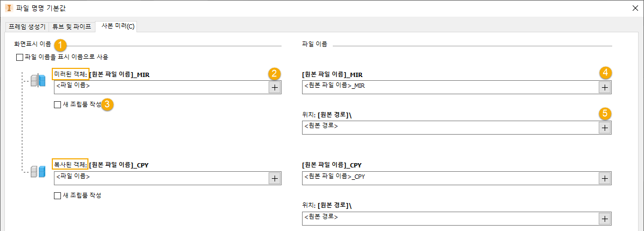The height and width of the screenshot is (231, 644).
Task: Open the 튜브 및 파이프 tab
Action: coord(71,26)
